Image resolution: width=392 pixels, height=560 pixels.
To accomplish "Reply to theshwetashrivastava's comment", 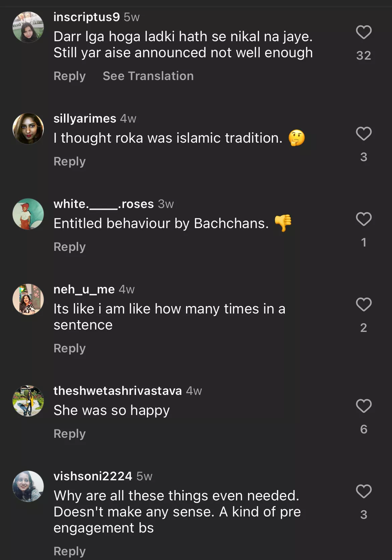I will pyautogui.click(x=70, y=434).
